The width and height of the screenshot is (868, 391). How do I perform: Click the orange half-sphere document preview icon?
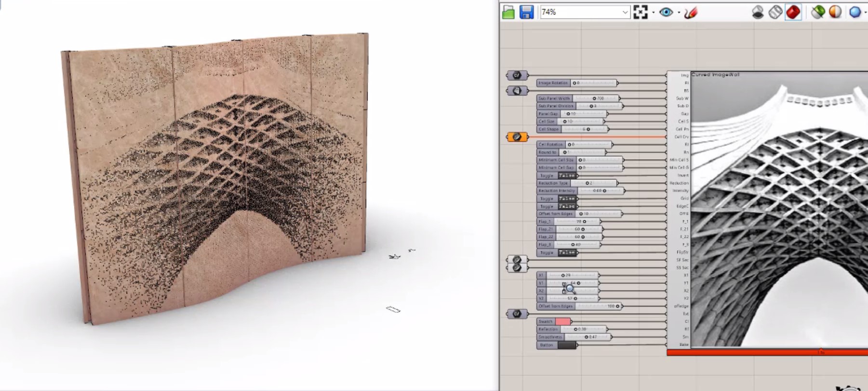tap(835, 12)
